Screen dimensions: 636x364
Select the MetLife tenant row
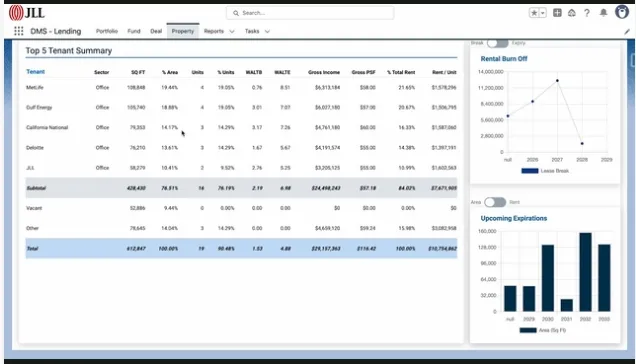241,88
